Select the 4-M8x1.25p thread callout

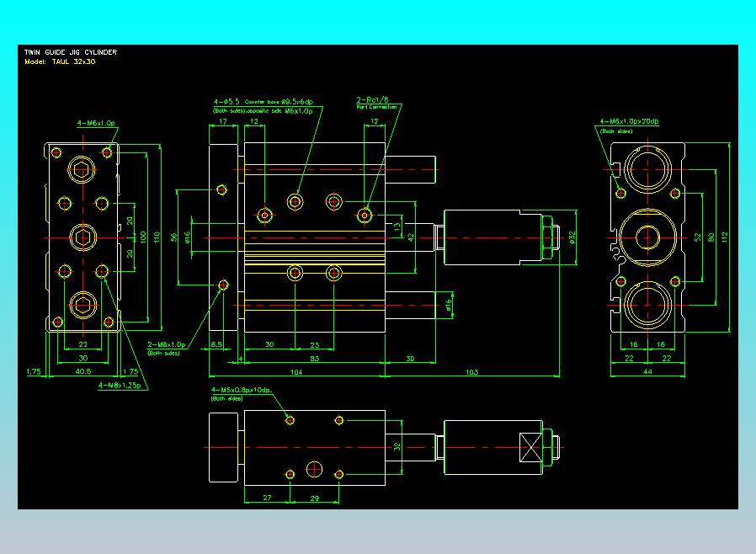pyautogui.click(x=120, y=386)
